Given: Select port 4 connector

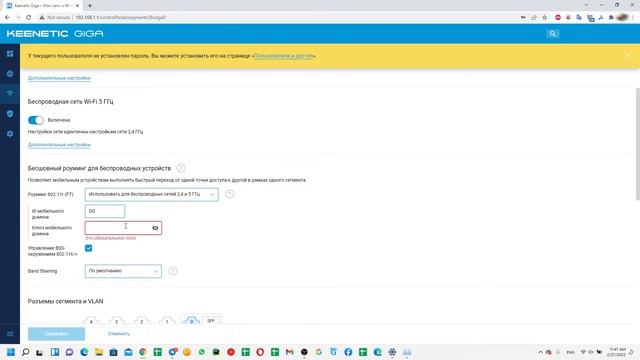Looking at the screenshot, I should coord(91,321).
